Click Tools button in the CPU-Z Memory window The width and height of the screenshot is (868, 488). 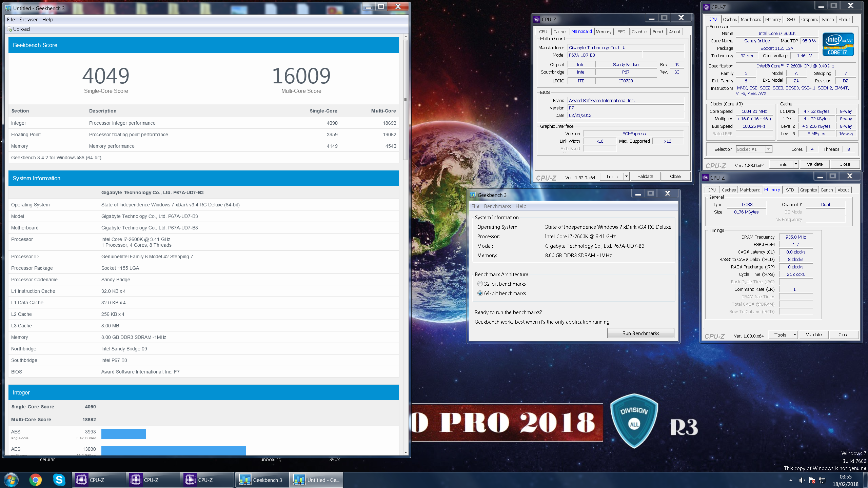click(x=780, y=334)
